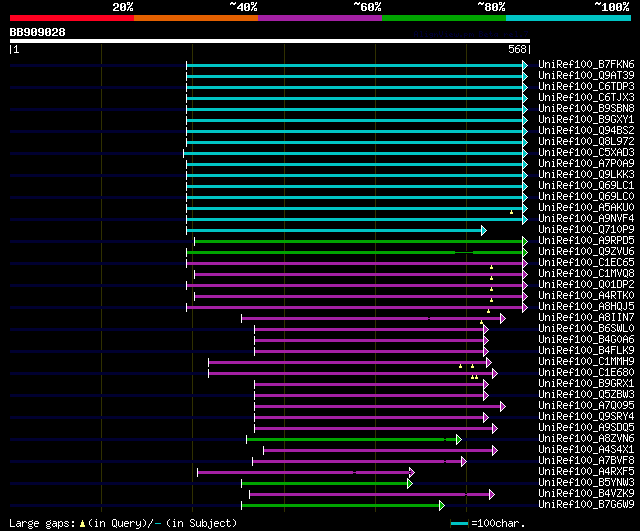The width and height of the screenshot is (640, 531).
Task: Click the UniRef100_B9GRX1 label
Action: [586, 384]
